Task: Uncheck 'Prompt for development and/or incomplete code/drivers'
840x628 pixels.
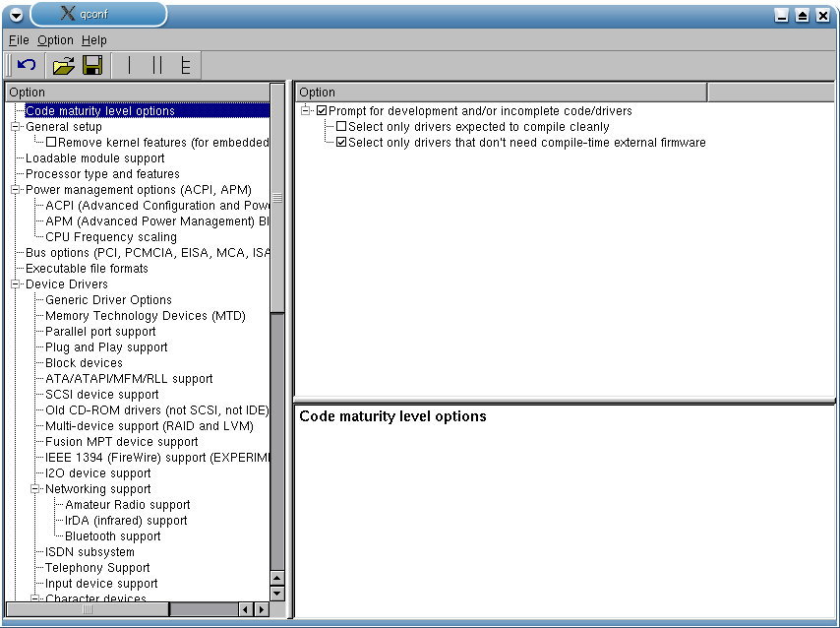Action: (x=322, y=111)
